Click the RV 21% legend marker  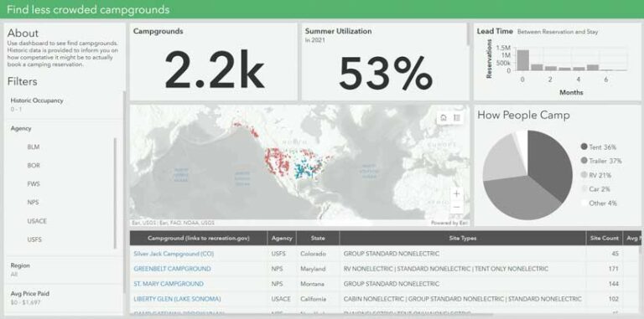coord(584,175)
